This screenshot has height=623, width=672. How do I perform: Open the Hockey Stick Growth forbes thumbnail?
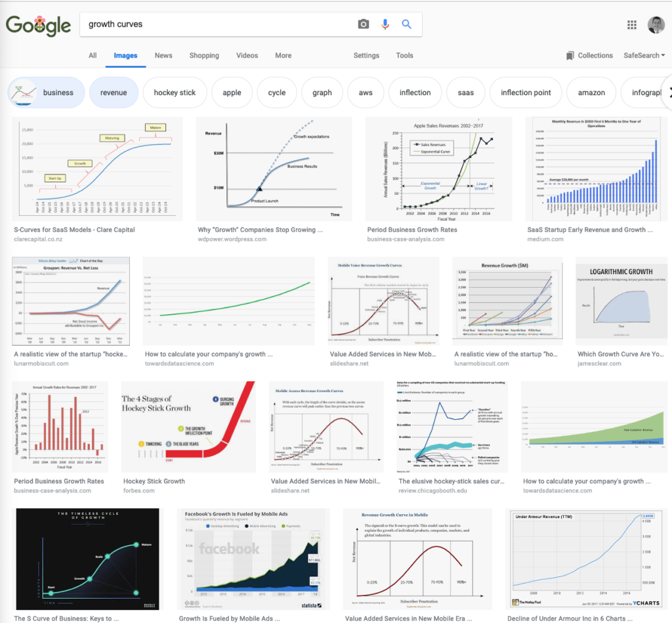(x=188, y=427)
